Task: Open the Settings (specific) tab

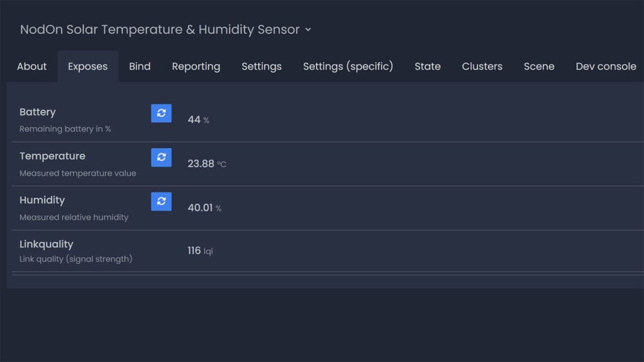Action: pos(348,66)
